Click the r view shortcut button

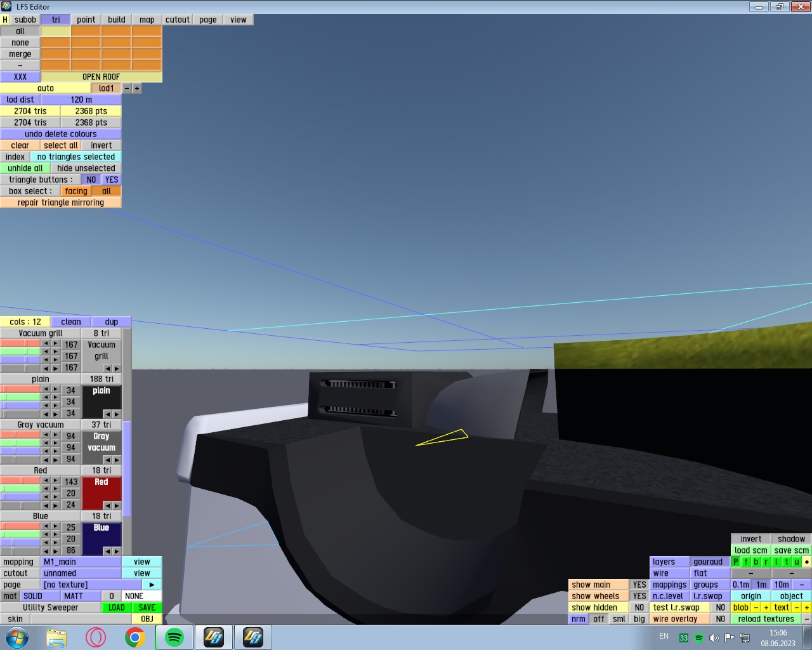click(x=766, y=562)
